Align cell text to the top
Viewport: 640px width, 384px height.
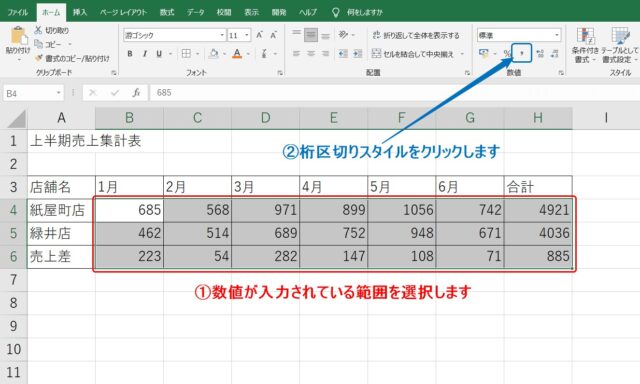coord(297,34)
